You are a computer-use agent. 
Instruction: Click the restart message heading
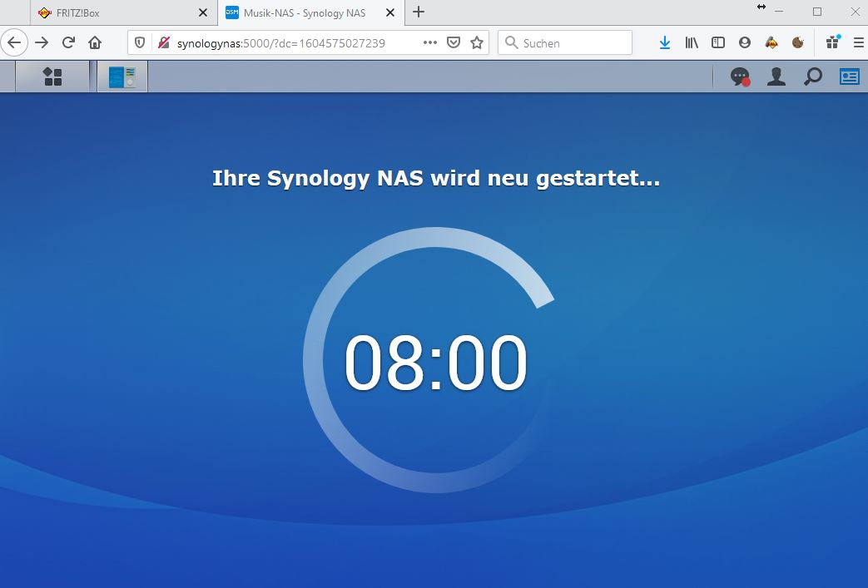pyautogui.click(x=435, y=178)
